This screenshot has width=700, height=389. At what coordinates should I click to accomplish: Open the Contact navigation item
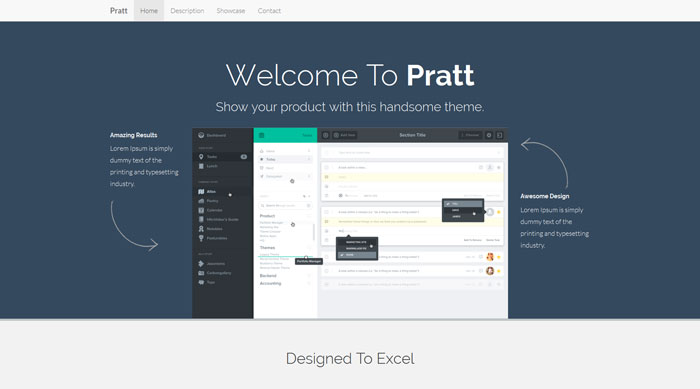point(269,11)
